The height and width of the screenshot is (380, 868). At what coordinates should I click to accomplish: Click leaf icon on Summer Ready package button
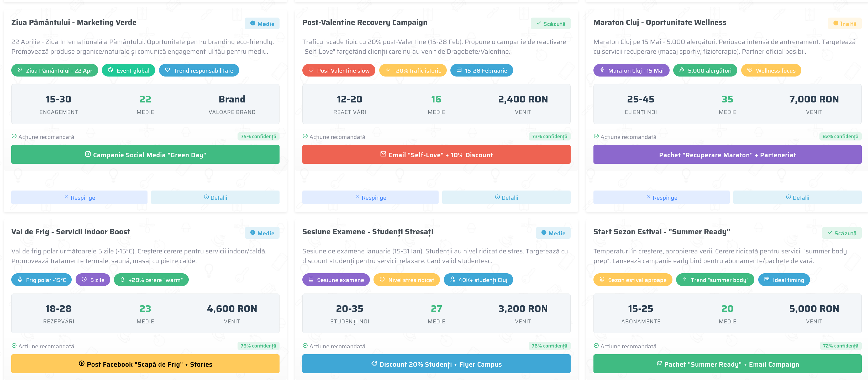coord(659,363)
